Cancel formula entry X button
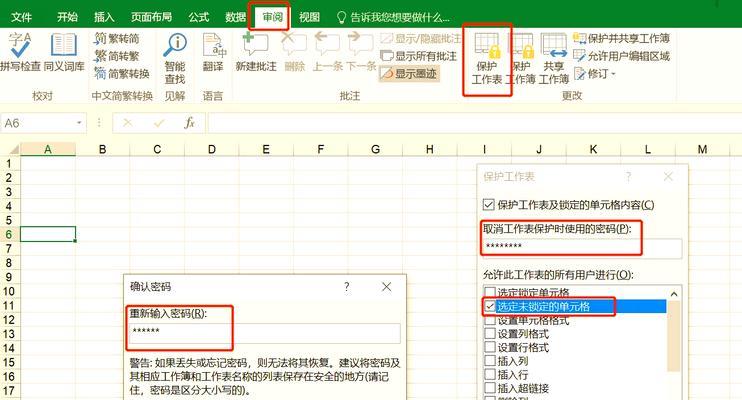Screen dimensions: 742x400 click(127, 123)
